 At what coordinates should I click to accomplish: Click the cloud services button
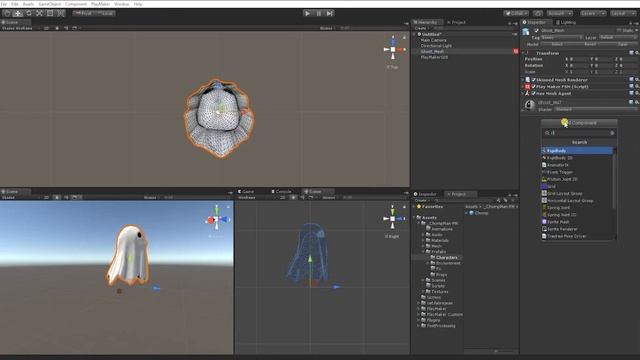pyautogui.click(x=538, y=13)
